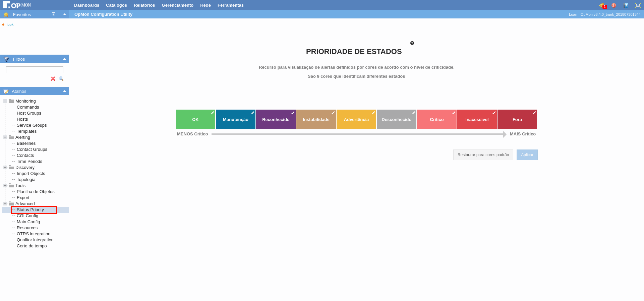Image resolution: width=644 pixels, height=301 pixels.
Task: Edit the OK state color brush icon
Action: (212, 113)
